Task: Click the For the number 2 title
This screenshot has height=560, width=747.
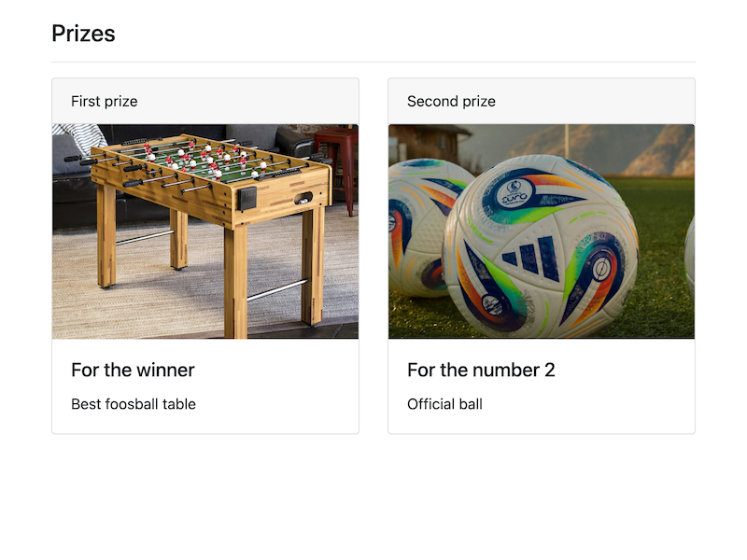Action: (x=480, y=370)
